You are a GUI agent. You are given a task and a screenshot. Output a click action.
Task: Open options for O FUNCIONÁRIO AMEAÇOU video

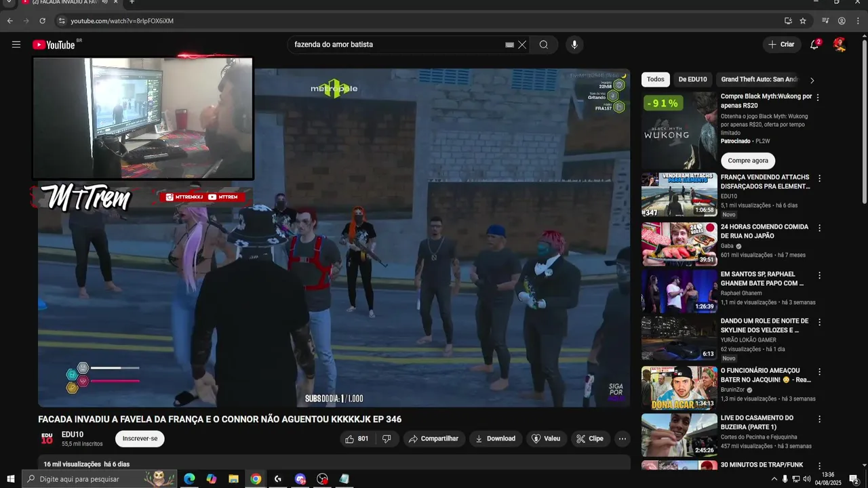coord(819,371)
